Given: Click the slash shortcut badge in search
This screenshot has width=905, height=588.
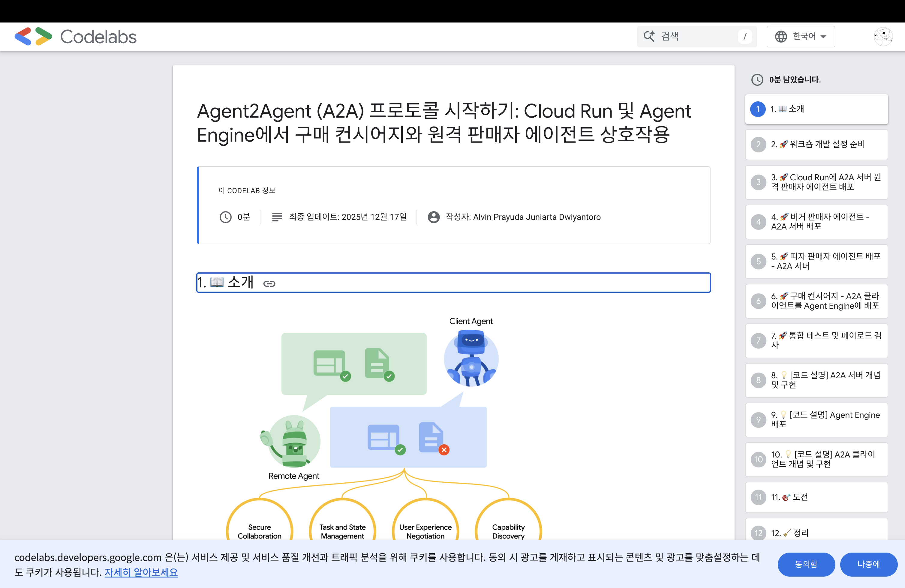Looking at the screenshot, I should tap(744, 37).
